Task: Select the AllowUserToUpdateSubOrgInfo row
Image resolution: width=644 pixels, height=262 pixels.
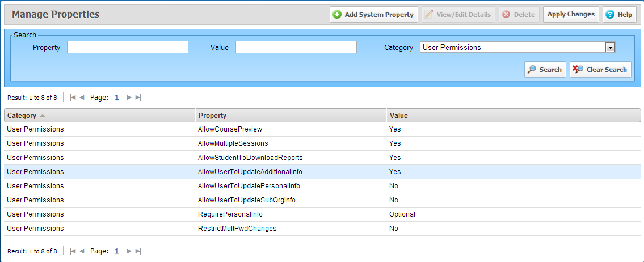Action: [246, 200]
